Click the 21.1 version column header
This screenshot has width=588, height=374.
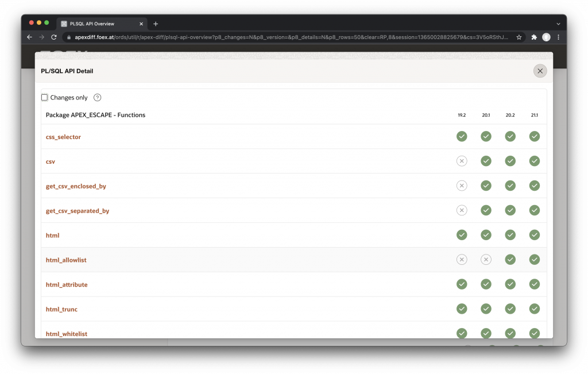pos(535,115)
